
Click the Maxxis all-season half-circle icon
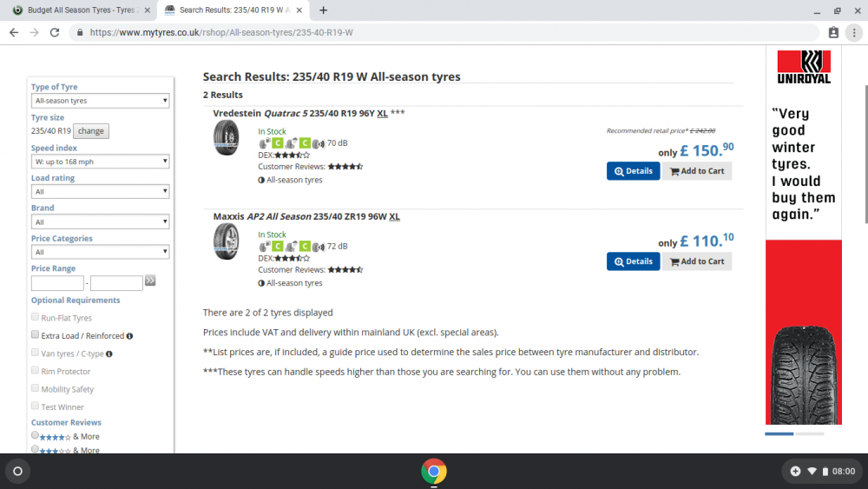tap(261, 283)
